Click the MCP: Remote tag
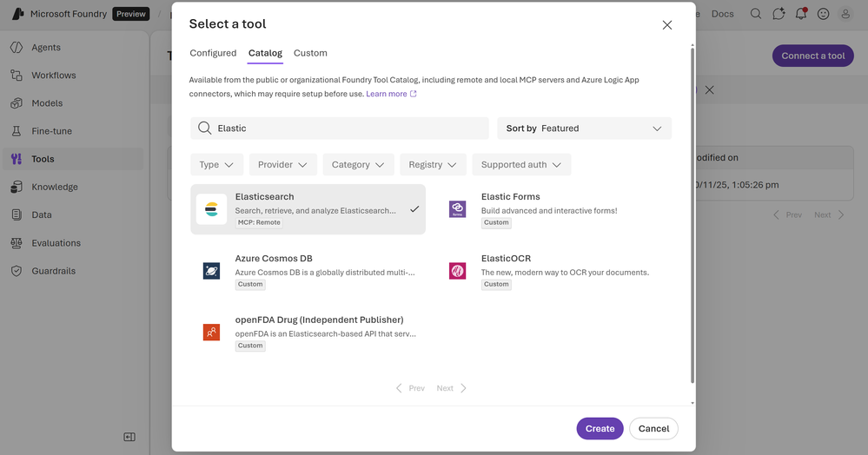Viewport: 868px width, 455px height. click(x=259, y=222)
